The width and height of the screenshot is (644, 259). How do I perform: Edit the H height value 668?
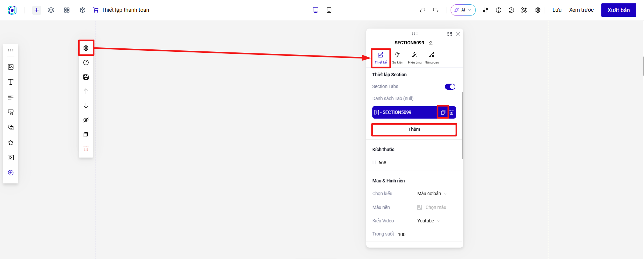click(382, 163)
